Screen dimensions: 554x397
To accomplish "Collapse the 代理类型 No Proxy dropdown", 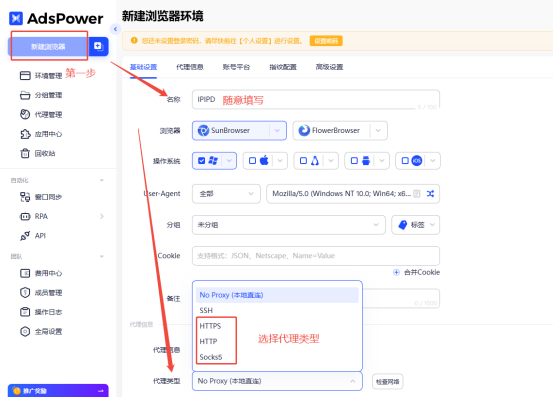I will [x=277, y=381].
